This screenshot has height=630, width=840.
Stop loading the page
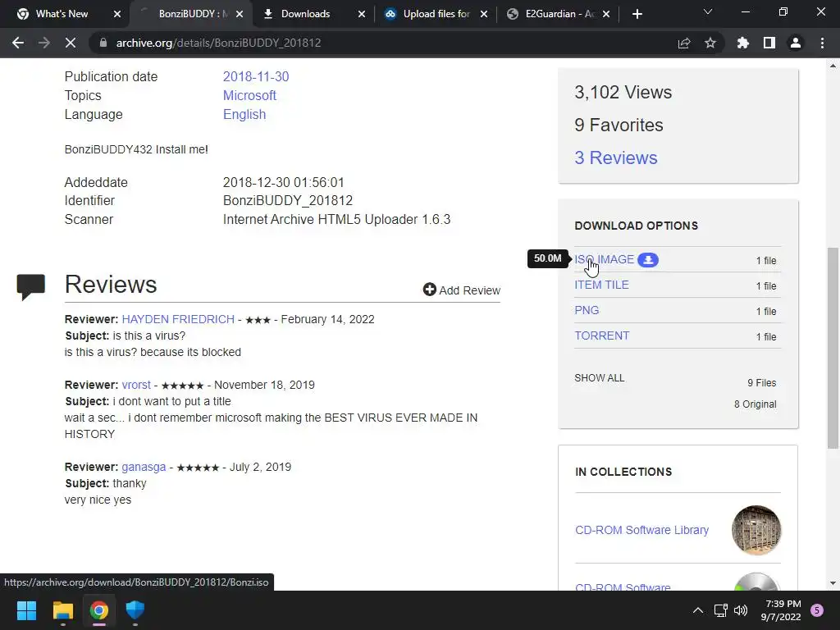click(71, 43)
